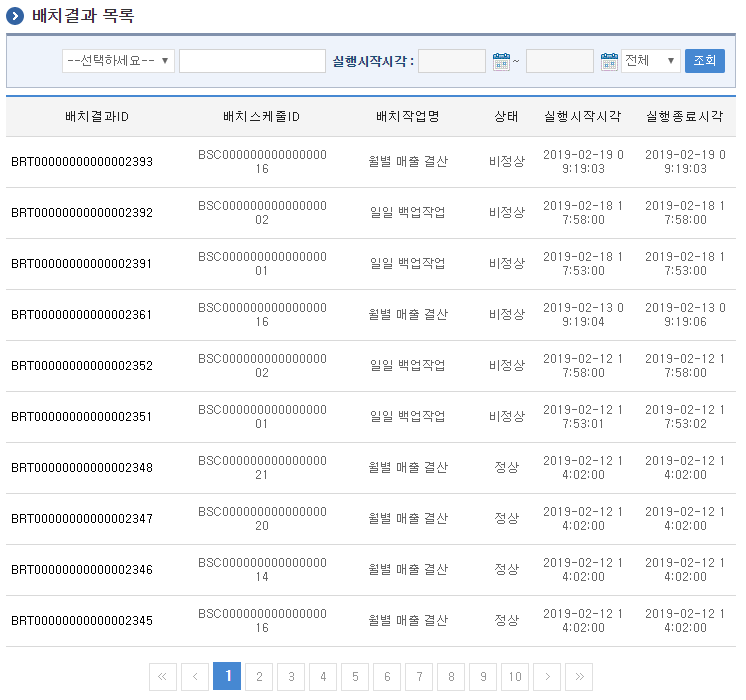Go to page 2 of results
The width and height of the screenshot is (746, 700).
tap(259, 677)
